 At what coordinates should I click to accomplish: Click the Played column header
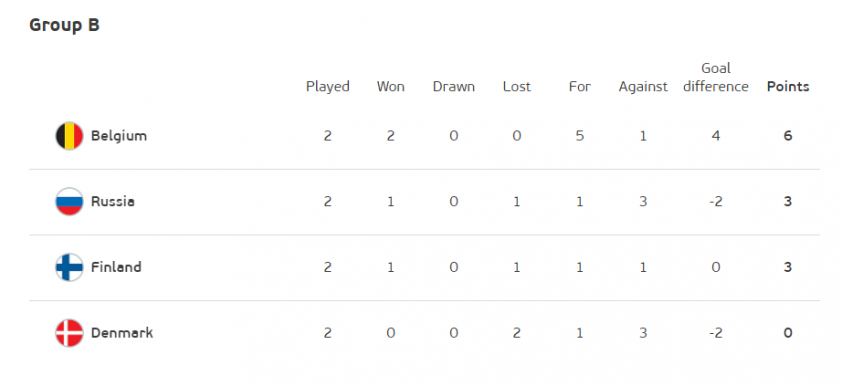(x=328, y=87)
